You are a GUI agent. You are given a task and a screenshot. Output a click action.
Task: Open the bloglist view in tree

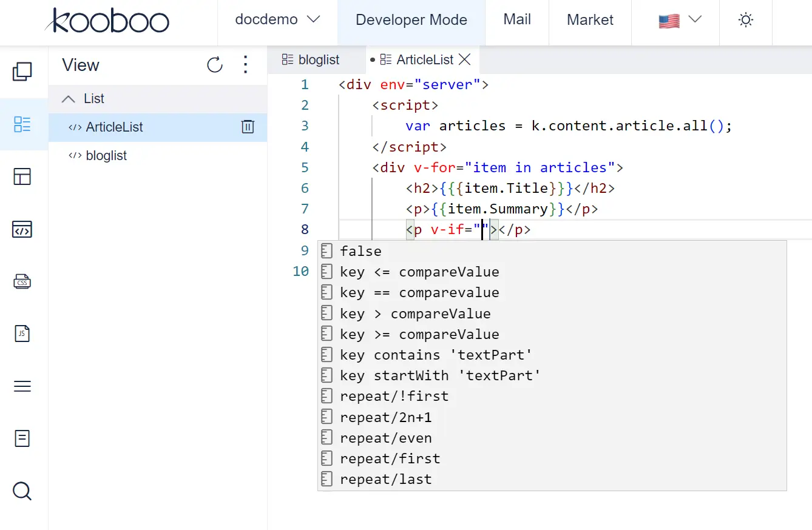coord(106,156)
